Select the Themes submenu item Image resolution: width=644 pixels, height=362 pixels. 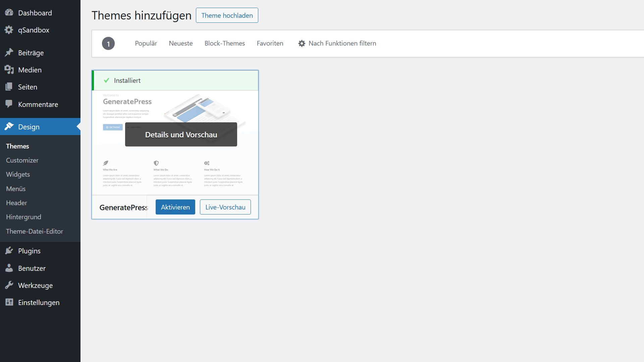tap(17, 146)
